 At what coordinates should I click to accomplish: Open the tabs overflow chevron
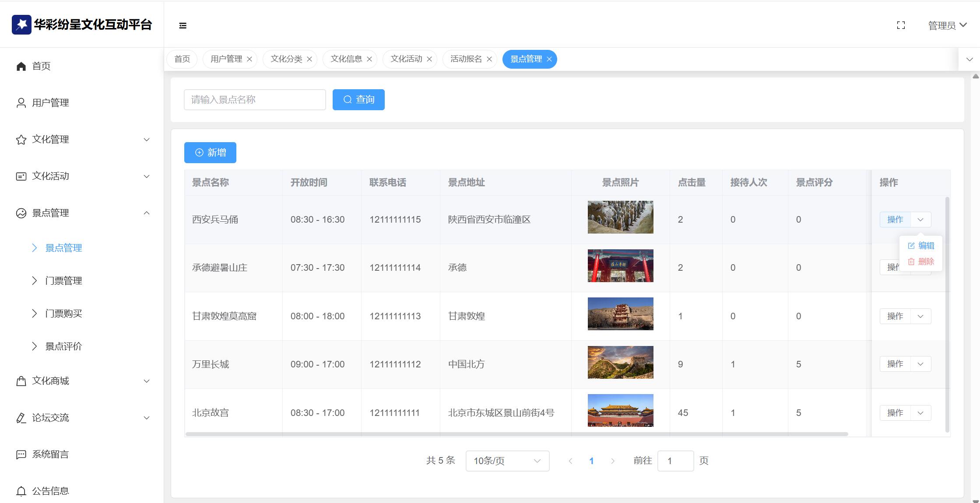point(969,59)
